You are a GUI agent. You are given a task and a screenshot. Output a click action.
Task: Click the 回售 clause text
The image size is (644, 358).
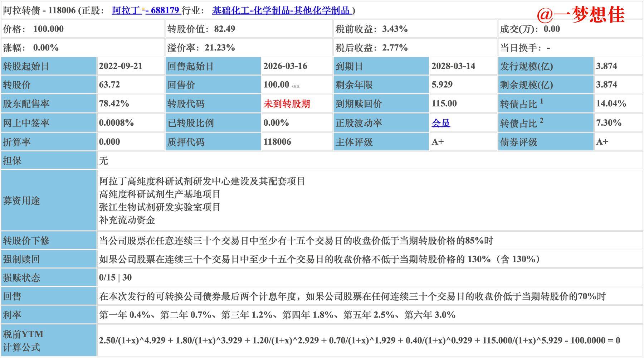click(x=352, y=296)
